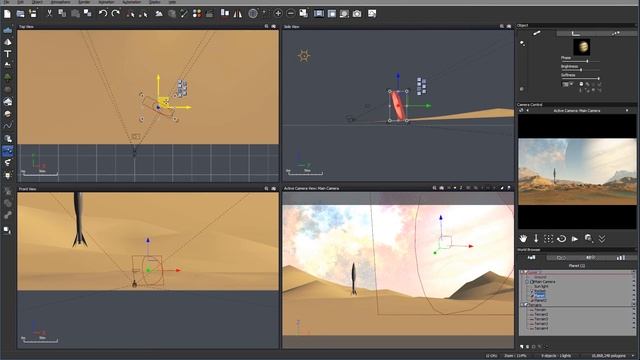
Task: Click the mountain terrain icon in top toolbar
Action: click(x=159, y=13)
